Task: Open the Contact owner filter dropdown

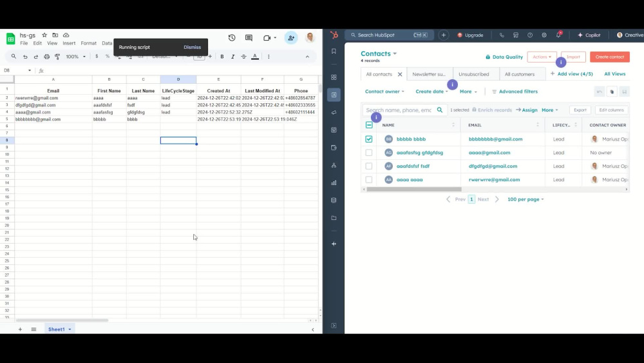Action: (384, 92)
